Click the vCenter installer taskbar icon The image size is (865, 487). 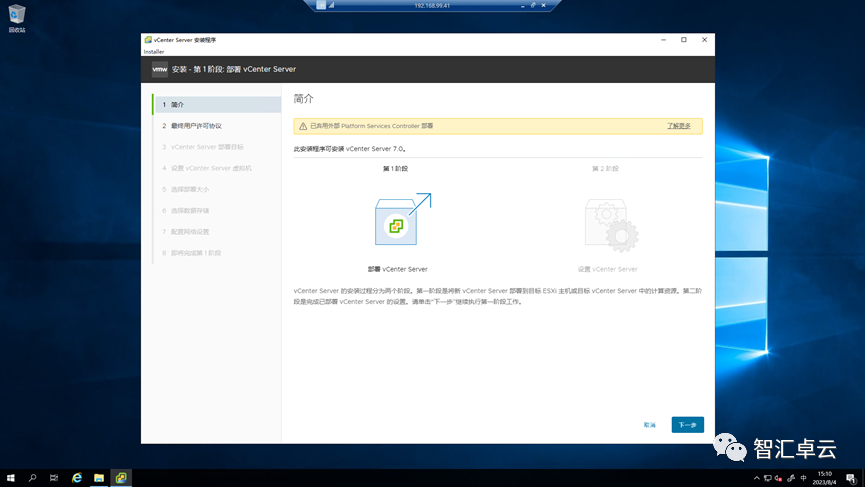121,478
